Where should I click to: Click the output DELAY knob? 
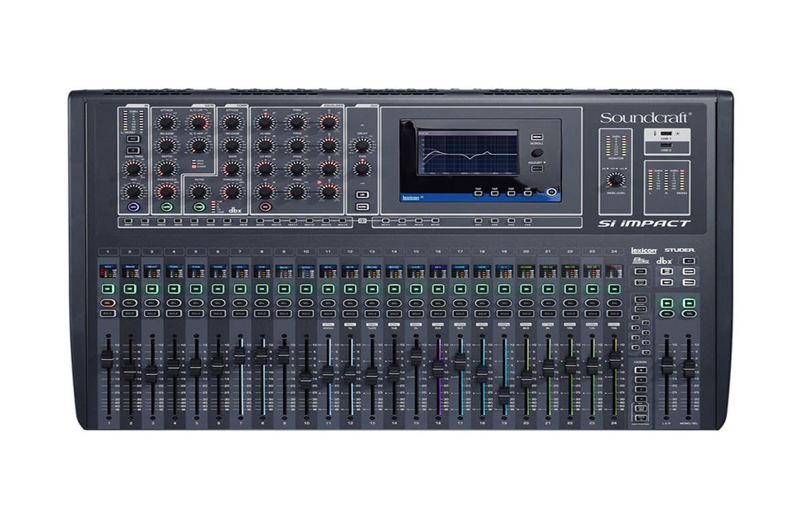coord(362,145)
